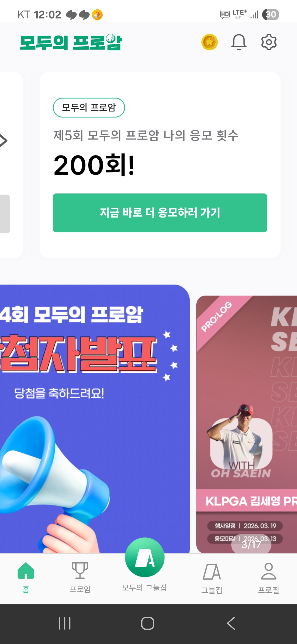The width and height of the screenshot is (297, 644).
Task: Open the settings gear icon
Action: tap(269, 42)
